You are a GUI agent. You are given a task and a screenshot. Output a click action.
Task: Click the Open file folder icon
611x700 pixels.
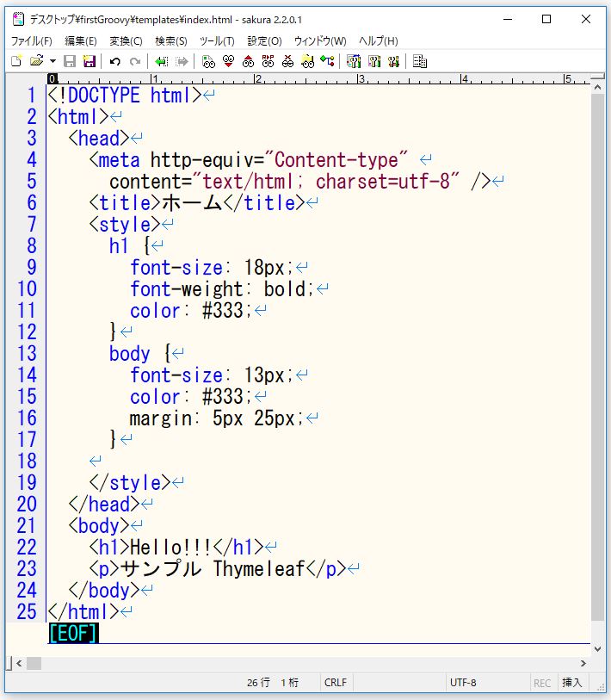click(x=37, y=61)
